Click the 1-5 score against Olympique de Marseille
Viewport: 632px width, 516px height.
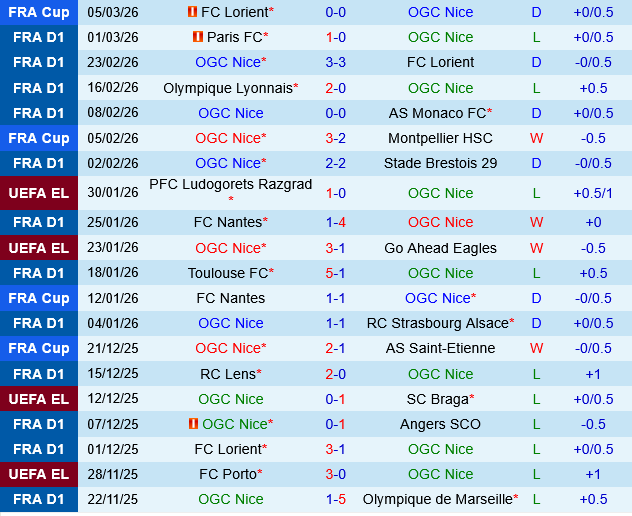(x=335, y=499)
